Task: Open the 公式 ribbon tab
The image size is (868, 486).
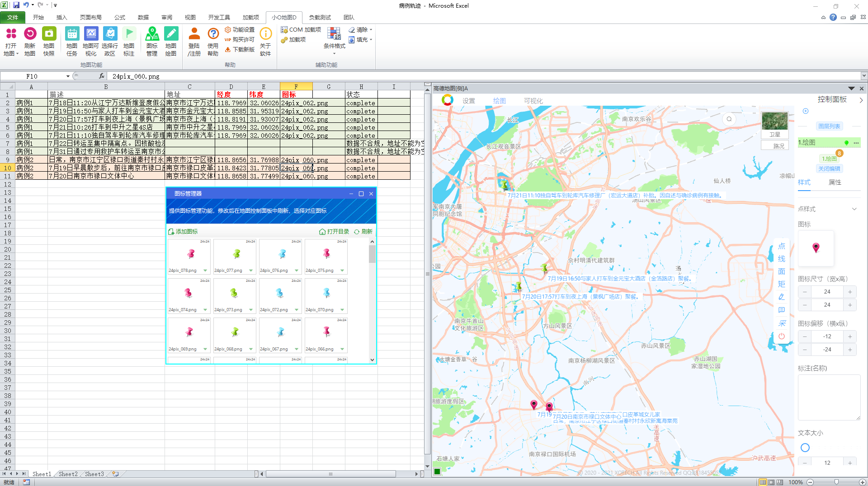Action: coord(119,18)
